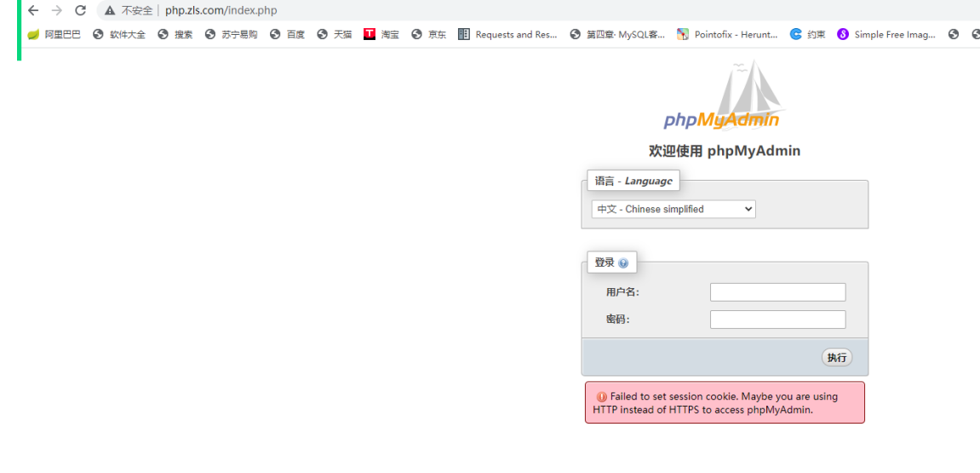Focus the 密码 password input field
The width and height of the screenshot is (980, 473).
(x=777, y=320)
